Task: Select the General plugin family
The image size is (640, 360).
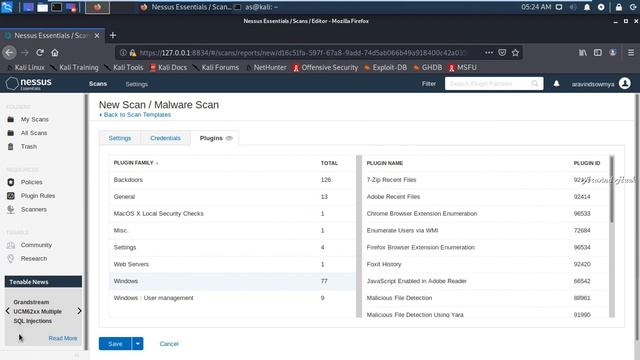Action: click(232, 196)
